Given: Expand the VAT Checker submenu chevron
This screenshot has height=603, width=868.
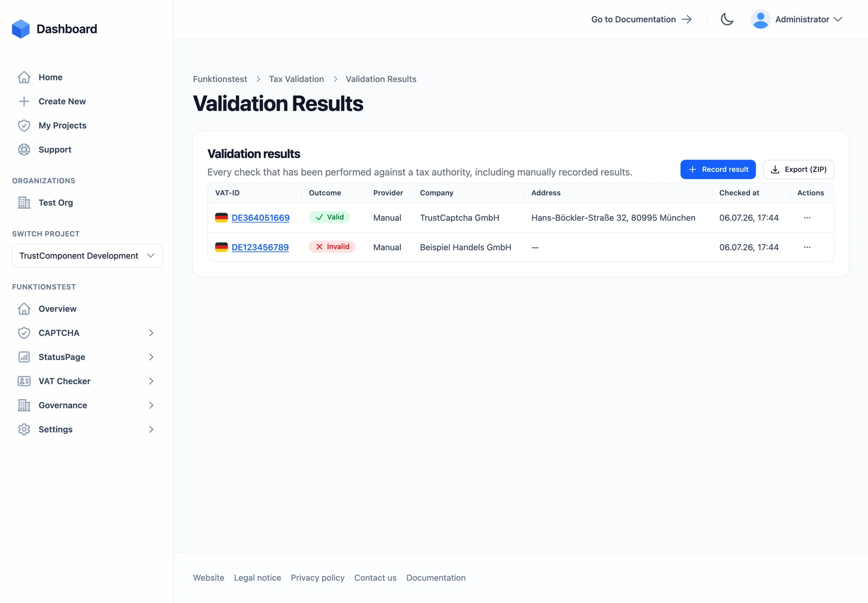Looking at the screenshot, I should coord(151,381).
